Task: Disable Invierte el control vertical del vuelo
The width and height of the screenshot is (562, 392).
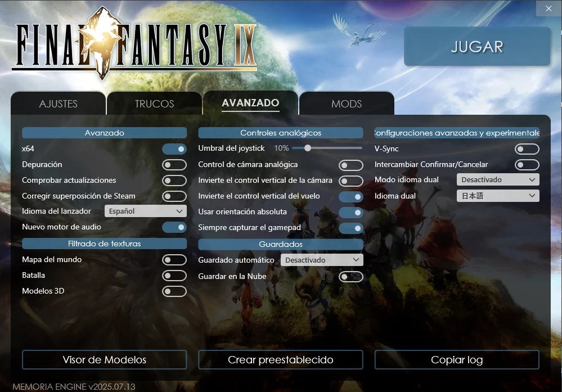Action: (351, 197)
